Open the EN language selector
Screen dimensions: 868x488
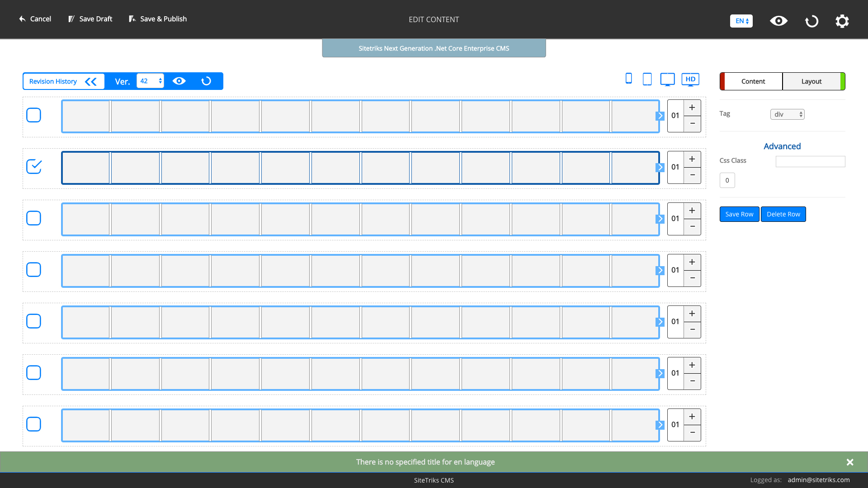pyautogui.click(x=741, y=21)
